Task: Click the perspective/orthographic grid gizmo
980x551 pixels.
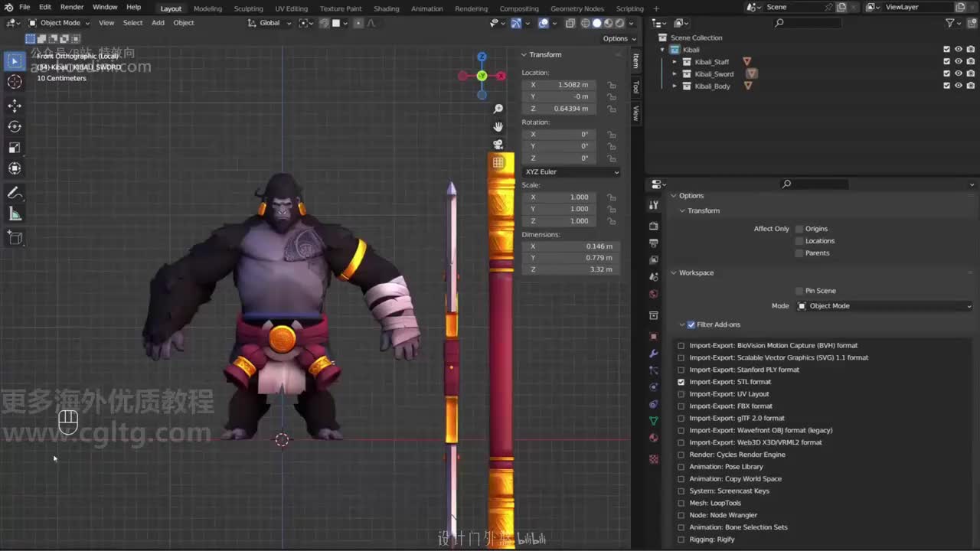Action: pyautogui.click(x=498, y=162)
